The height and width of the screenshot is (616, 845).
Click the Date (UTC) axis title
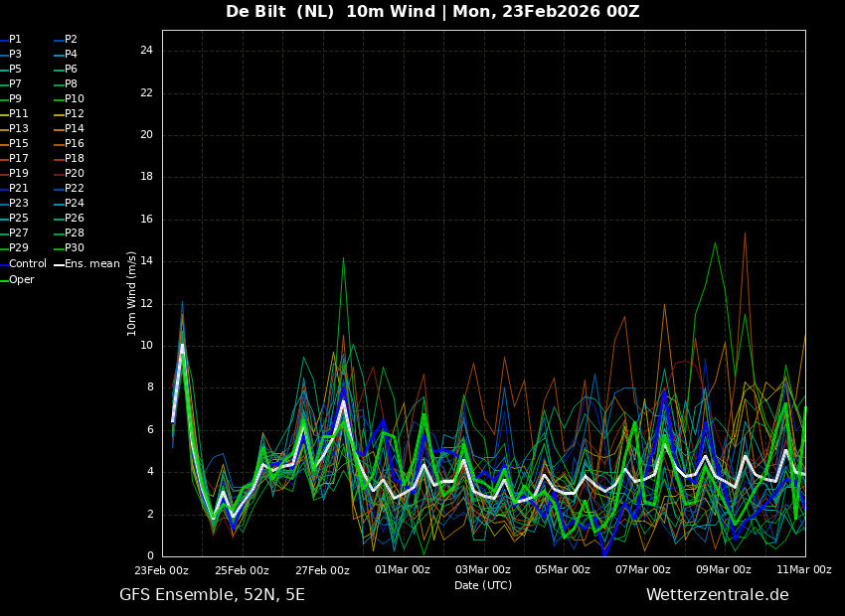click(x=483, y=585)
